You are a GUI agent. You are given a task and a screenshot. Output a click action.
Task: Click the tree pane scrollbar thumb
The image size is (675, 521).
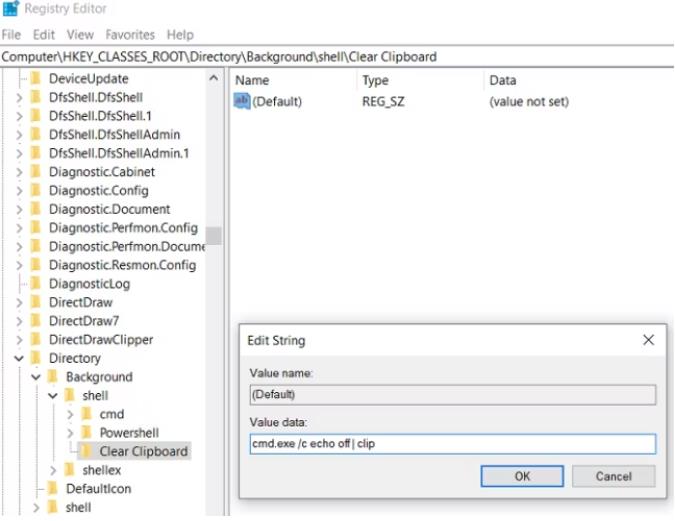pyautogui.click(x=214, y=236)
